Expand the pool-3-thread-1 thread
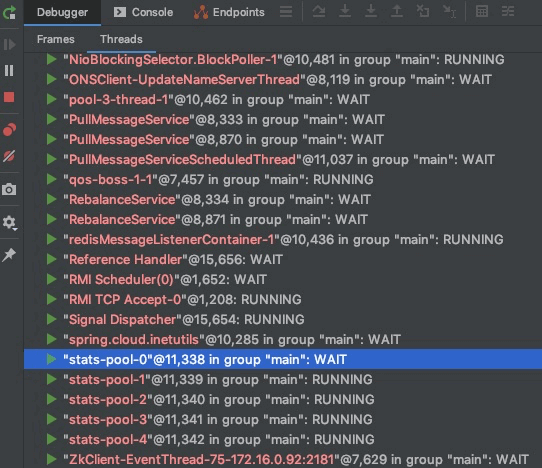This screenshot has width=542, height=468. click(x=52, y=100)
